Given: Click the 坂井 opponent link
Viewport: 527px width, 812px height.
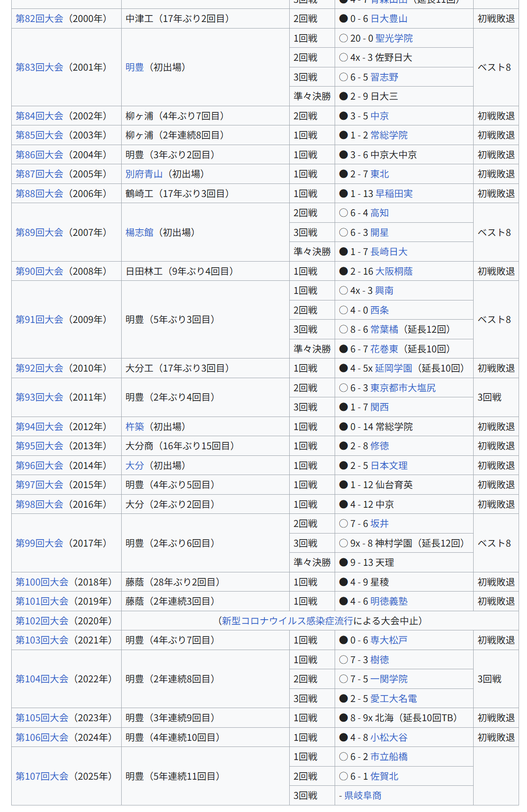Looking at the screenshot, I should tap(380, 524).
